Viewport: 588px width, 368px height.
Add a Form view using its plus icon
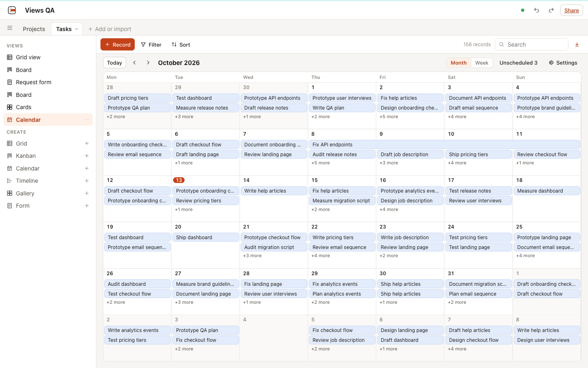pos(87,206)
